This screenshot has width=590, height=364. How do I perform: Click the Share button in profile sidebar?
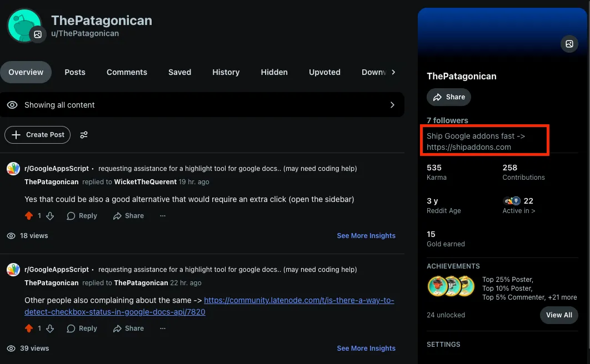point(448,97)
